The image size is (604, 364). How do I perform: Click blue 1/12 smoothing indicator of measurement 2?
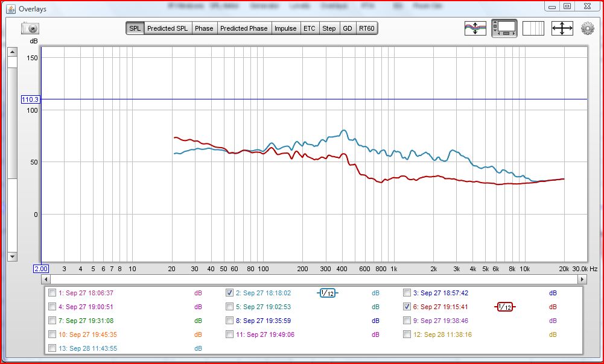[x=328, y=293]
